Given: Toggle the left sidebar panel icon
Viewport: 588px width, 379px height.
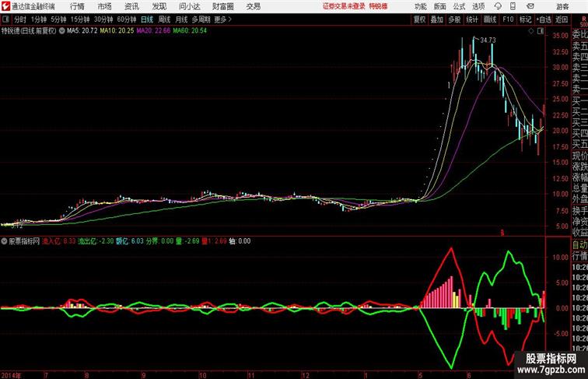Looking at the screenshot, I should (5, 19).
